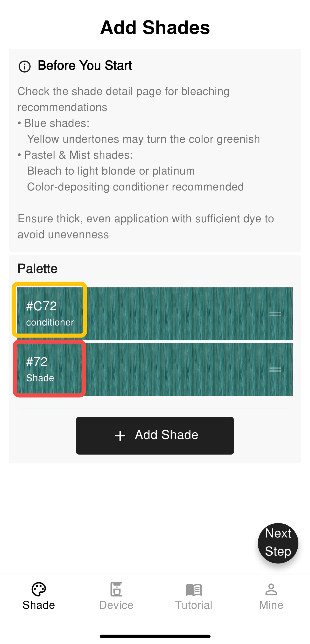Viewport: 310px width, 644px height.
Task: Tap the Shade tab label
Action: tap(39, 605)
